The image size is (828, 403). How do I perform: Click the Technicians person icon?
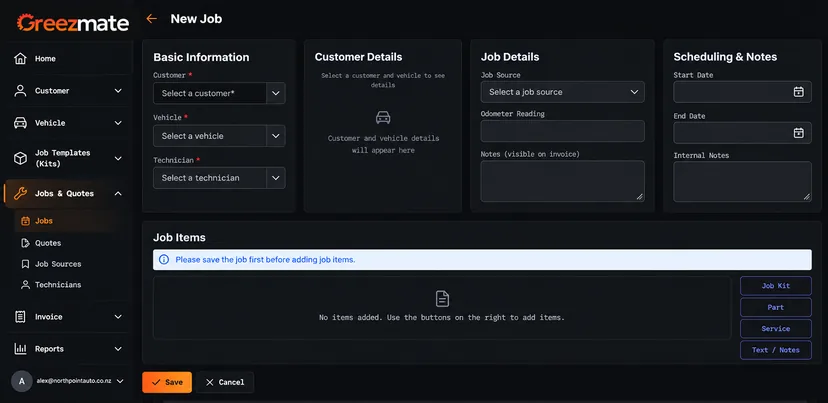click(x=25, y=285)
